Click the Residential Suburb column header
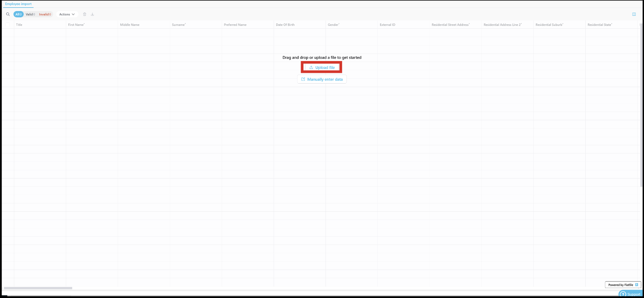Viewport: 644px width, 298px height. (549, 25)
